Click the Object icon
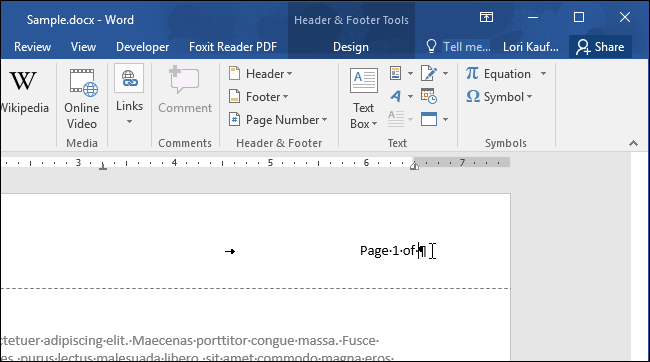Screen dimensions: 650x362 coord(429,119)
